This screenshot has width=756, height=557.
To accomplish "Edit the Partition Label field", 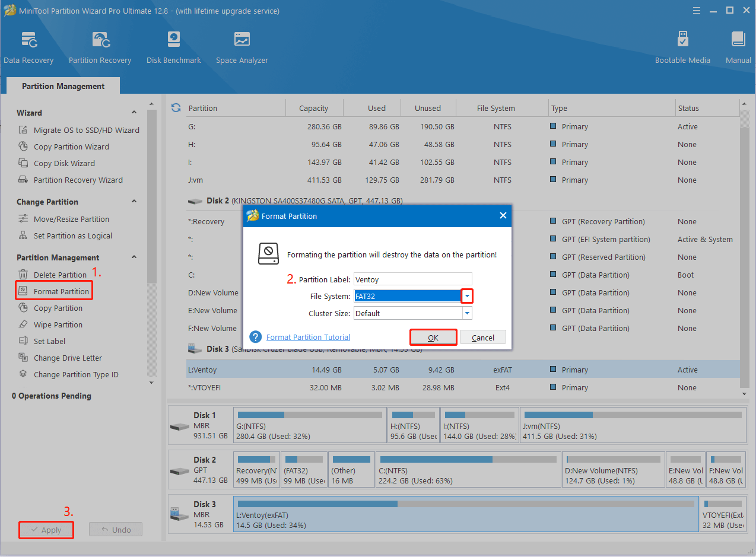I will [x=413, y=279].
